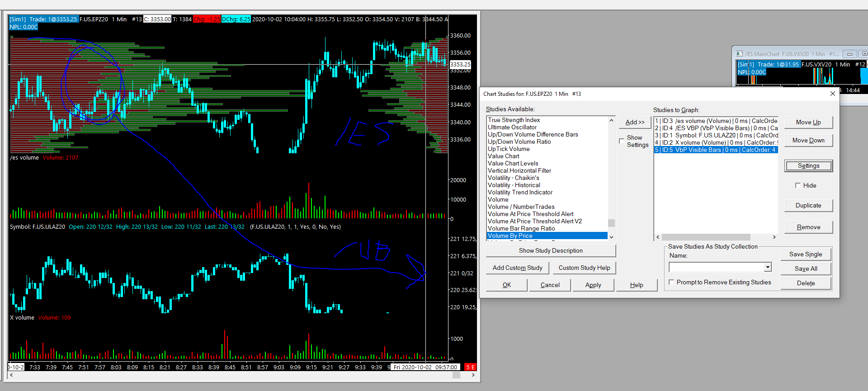
Task: Tick the Hide checkbox
Action: 798,185
